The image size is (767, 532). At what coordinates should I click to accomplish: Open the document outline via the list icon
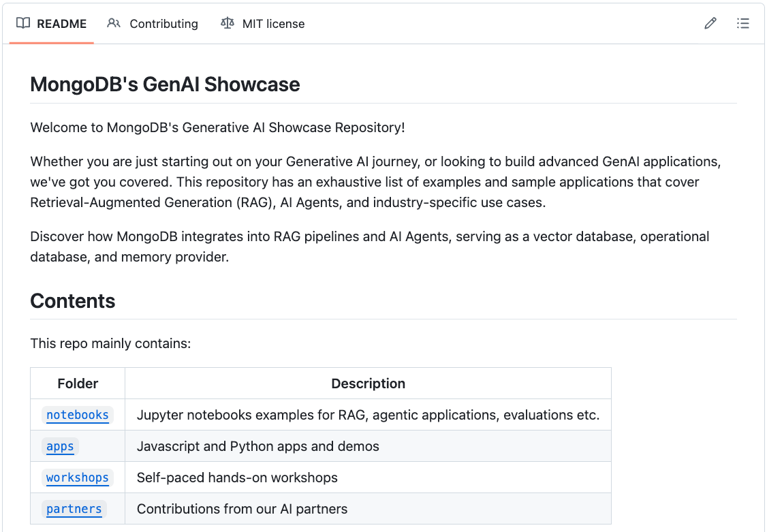742,23
